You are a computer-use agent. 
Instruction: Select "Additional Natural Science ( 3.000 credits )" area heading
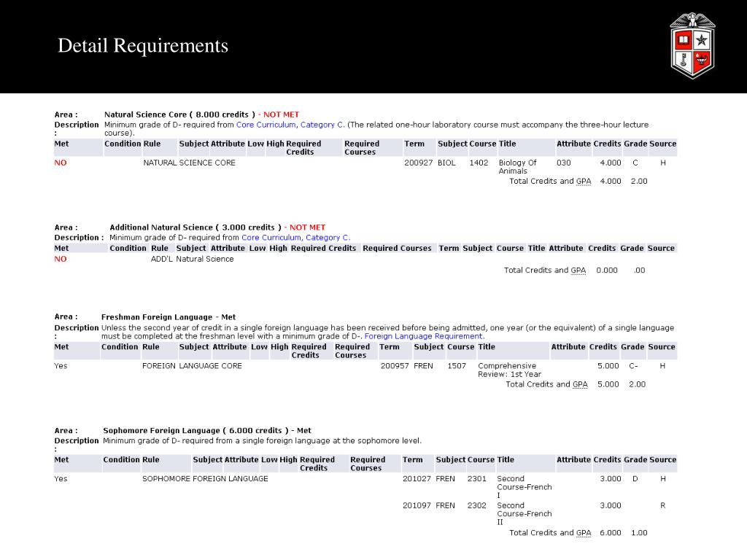point(196,227)
